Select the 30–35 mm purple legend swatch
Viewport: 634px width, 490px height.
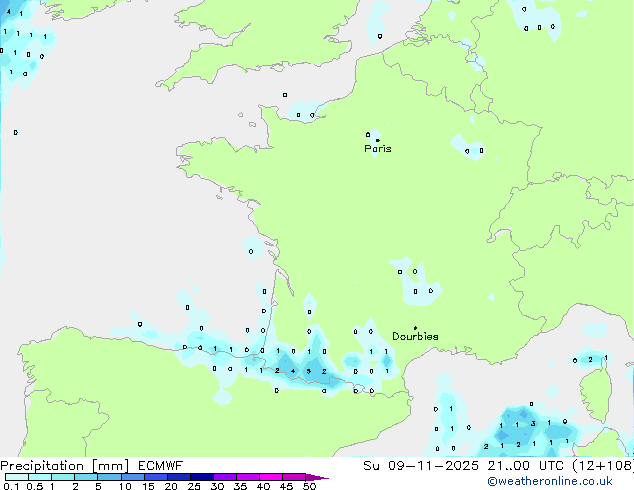pyautogui.click(x=225, y=477)
